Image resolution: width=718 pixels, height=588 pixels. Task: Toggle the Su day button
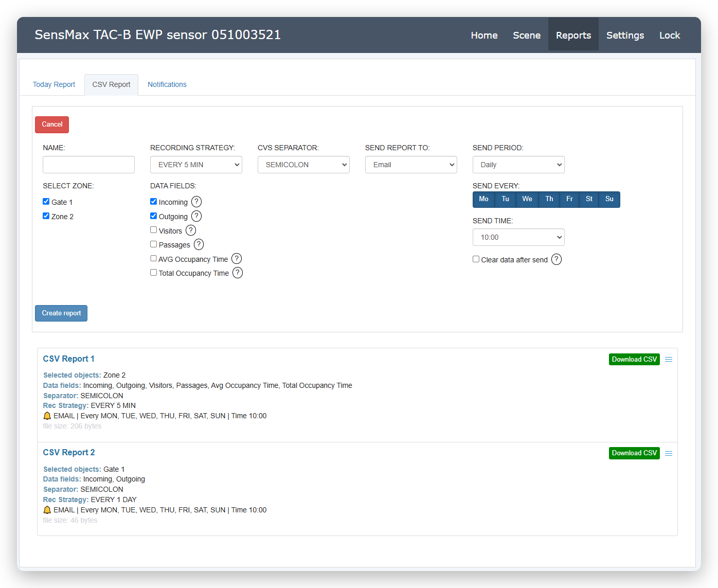click(x=609, y=199)
